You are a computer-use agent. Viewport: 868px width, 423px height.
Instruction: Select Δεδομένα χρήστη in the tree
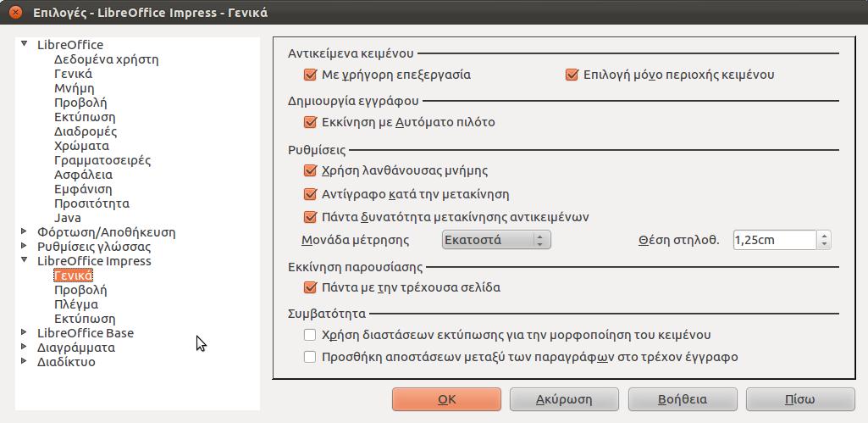[x=107, y=59]
